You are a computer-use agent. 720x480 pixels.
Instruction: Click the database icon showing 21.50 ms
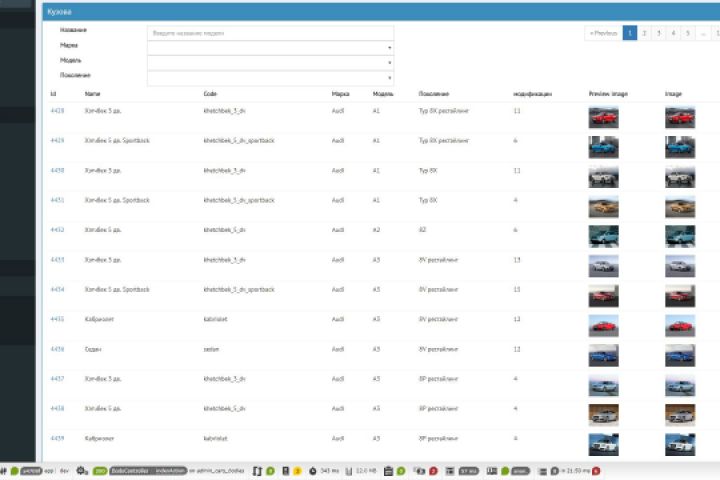pos(542,471)
